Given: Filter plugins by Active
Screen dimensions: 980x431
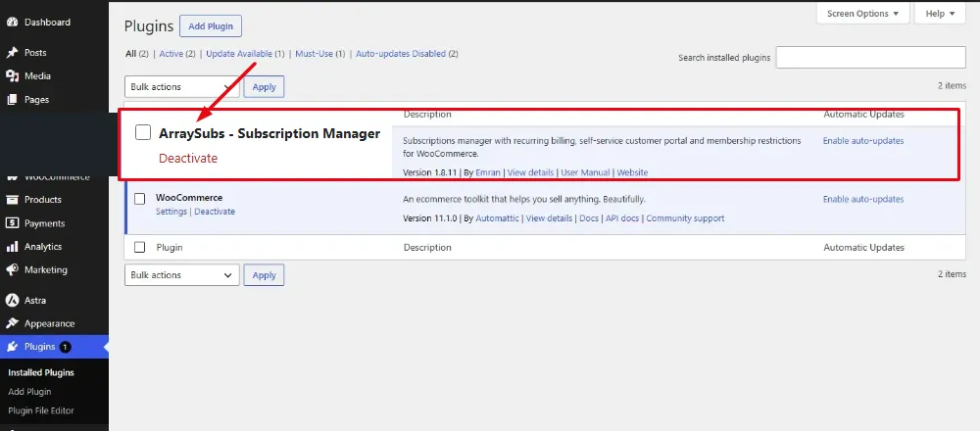Looking at the screenshot, I should point(171,54).
